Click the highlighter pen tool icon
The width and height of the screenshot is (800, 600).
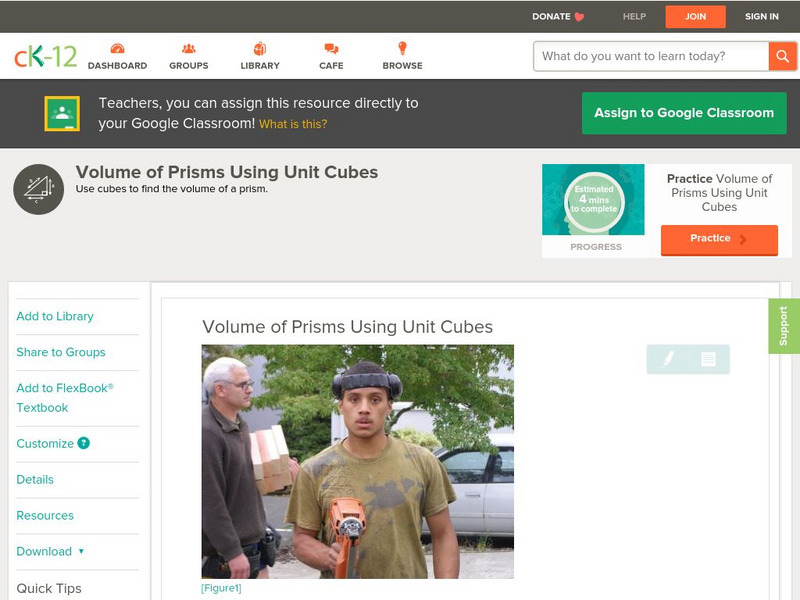(x=668, y=359)
